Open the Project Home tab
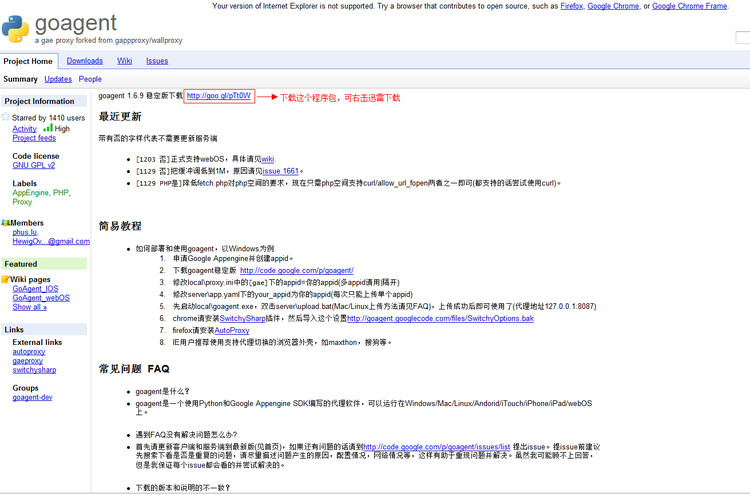This screenshot has height=494, width=750. (28, 61)
